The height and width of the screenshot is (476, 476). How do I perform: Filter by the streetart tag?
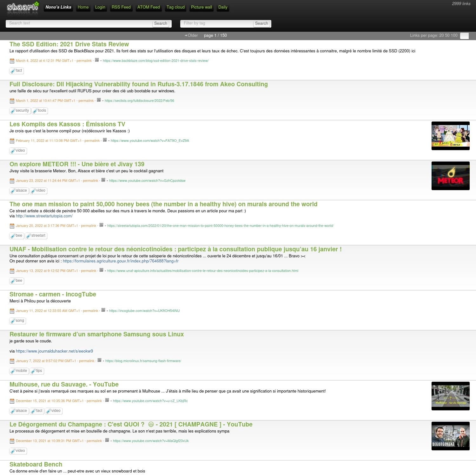tap(36, 236)
